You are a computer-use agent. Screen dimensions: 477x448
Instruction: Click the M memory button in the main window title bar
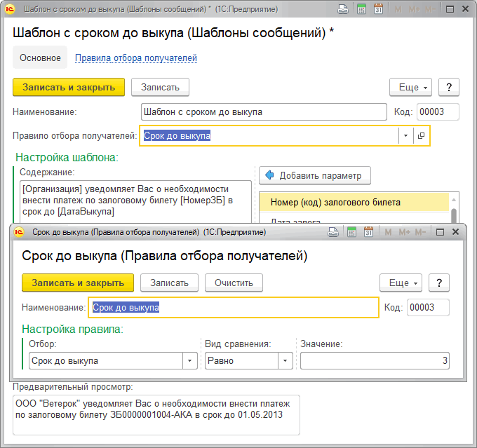[x=398, y=9]
